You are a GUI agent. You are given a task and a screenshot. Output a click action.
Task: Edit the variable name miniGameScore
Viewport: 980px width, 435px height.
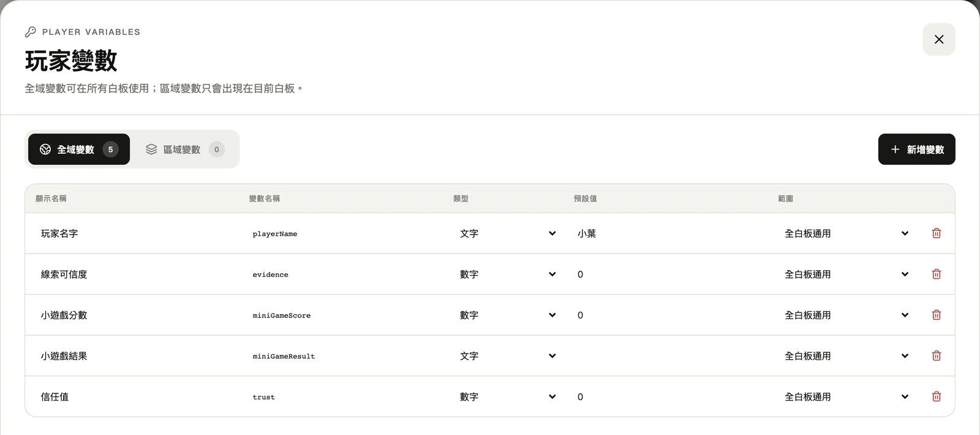click(347, 315)
